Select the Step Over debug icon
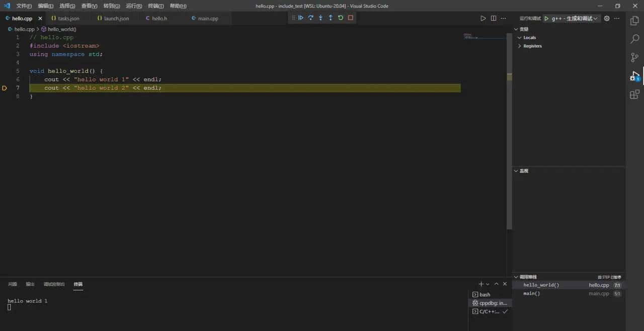 [x=310, y=18]
